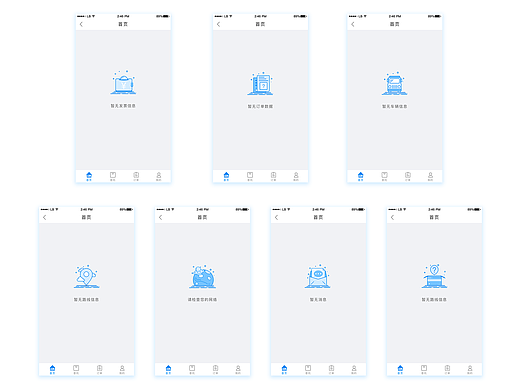Tap the envelope illustration
The height and width of the screenshot is (390, 520).
pyautogui.click(x=318, y=276)
